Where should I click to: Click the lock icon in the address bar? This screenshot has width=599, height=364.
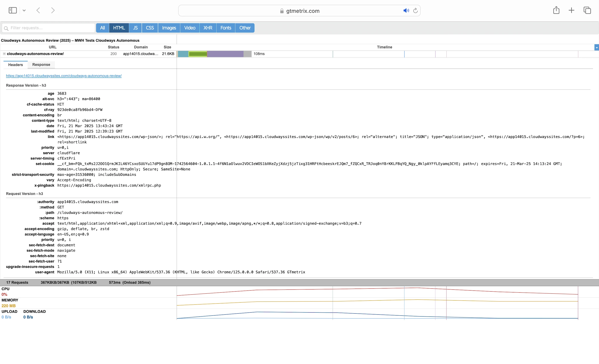(x=282, y=11)
